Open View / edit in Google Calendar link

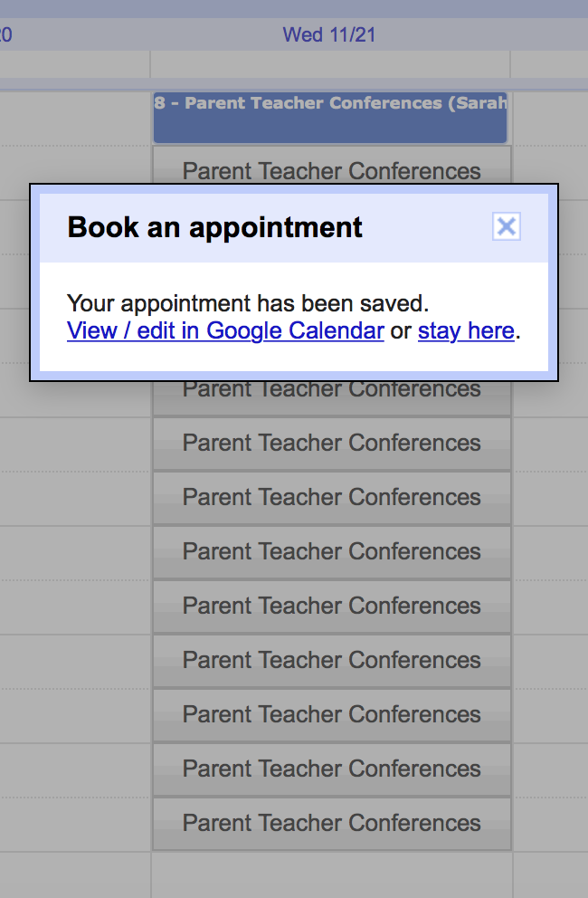225,331
